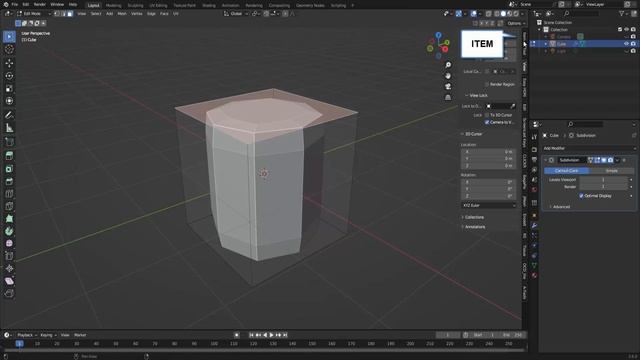Collapse the 3D Cursor panel

[x=473, y=134]
